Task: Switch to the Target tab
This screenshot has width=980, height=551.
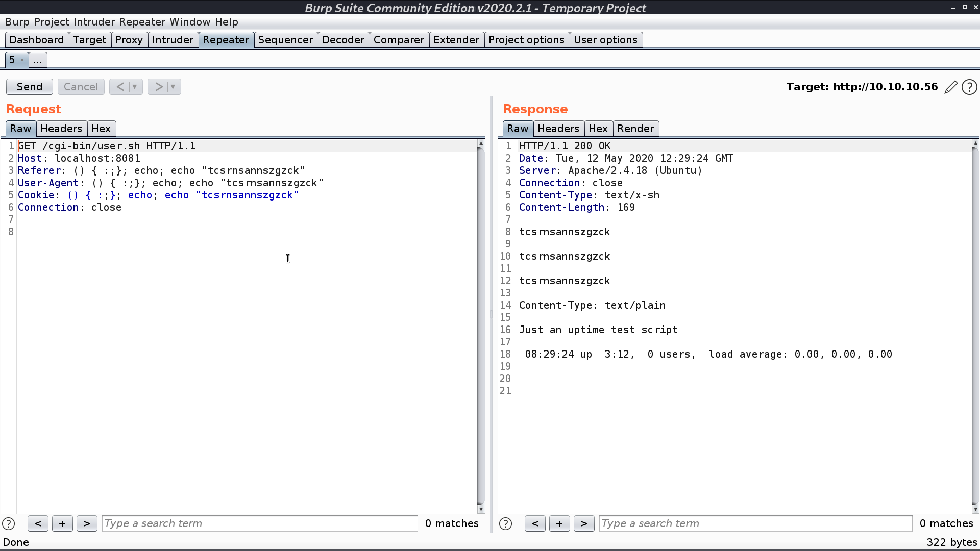Action: click(89, 40)
